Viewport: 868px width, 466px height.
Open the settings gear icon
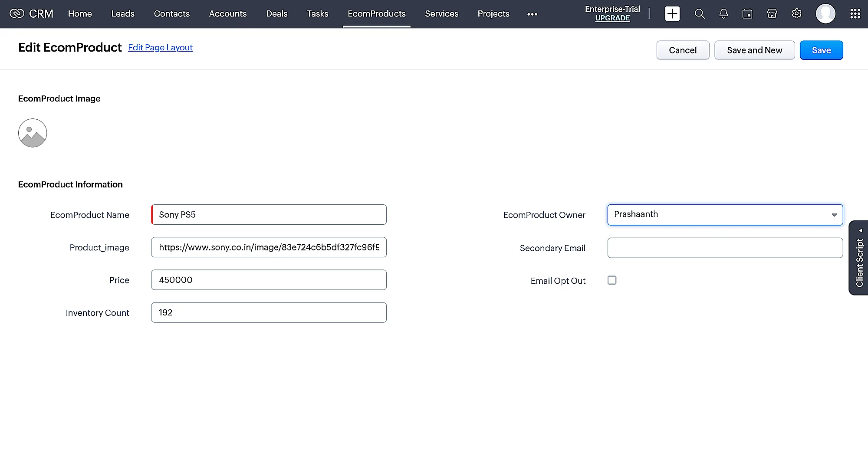click(796, 14)
